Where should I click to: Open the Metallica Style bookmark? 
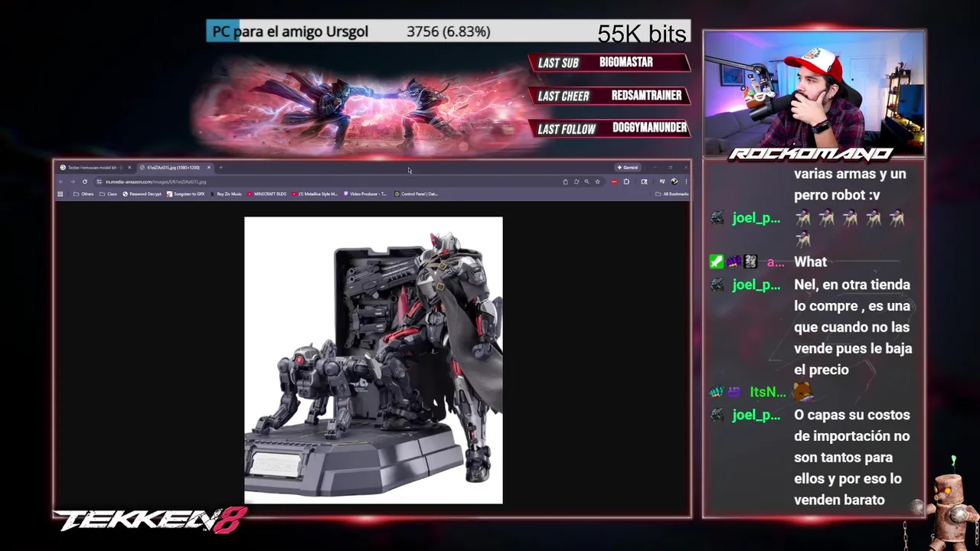click(x=315, y=194)
